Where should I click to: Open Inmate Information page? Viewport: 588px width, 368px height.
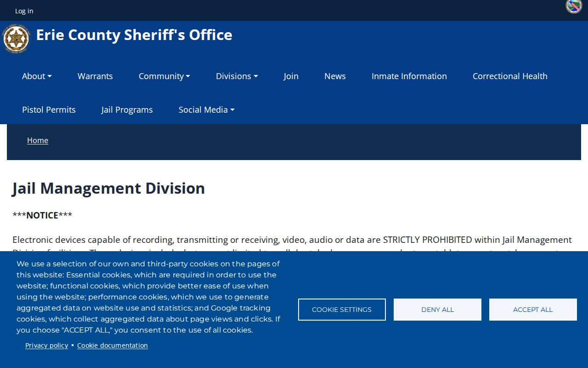(x=409, y=76)
